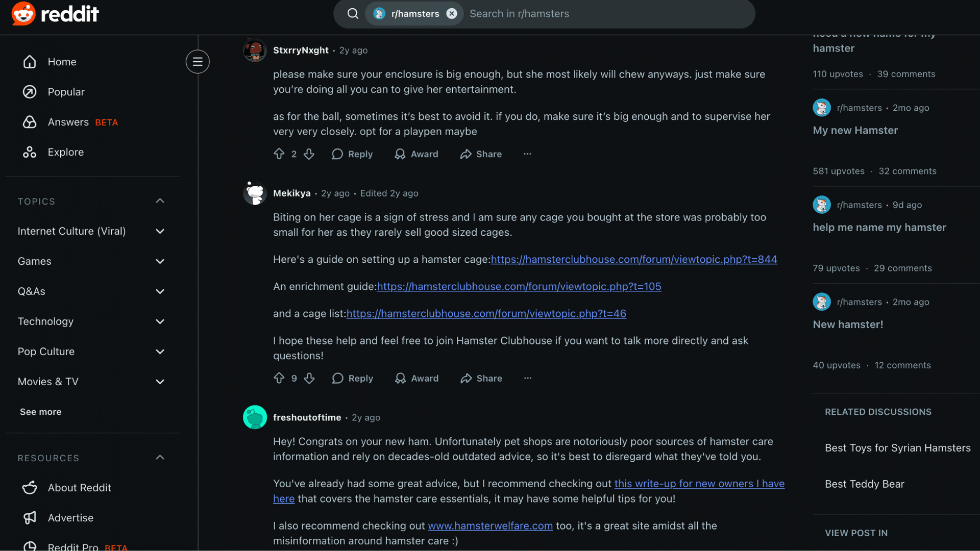Visit www.hamsterwelfare.com link
Screen dimensions: 980x551
tap(490, 525)
